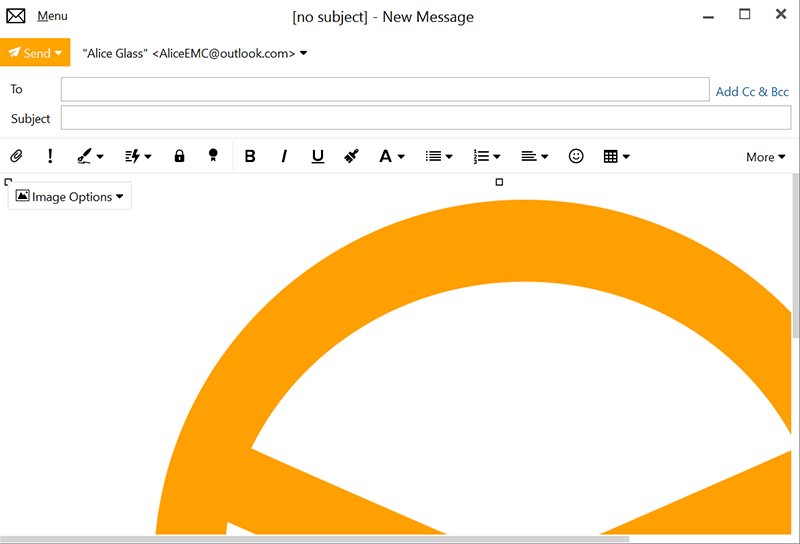Open the Menu item

(x=52, y=16)
